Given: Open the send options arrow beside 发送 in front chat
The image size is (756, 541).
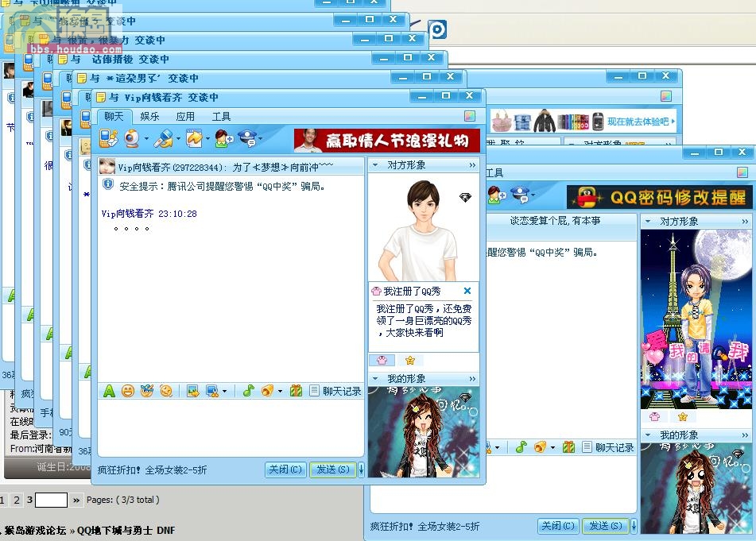Looking at the screenshot, I should [x=361, y=470].
